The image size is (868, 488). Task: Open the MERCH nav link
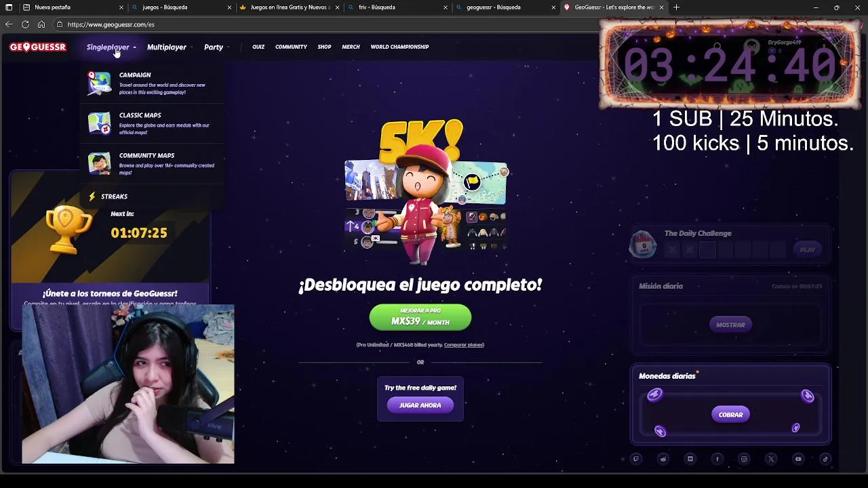351,47
